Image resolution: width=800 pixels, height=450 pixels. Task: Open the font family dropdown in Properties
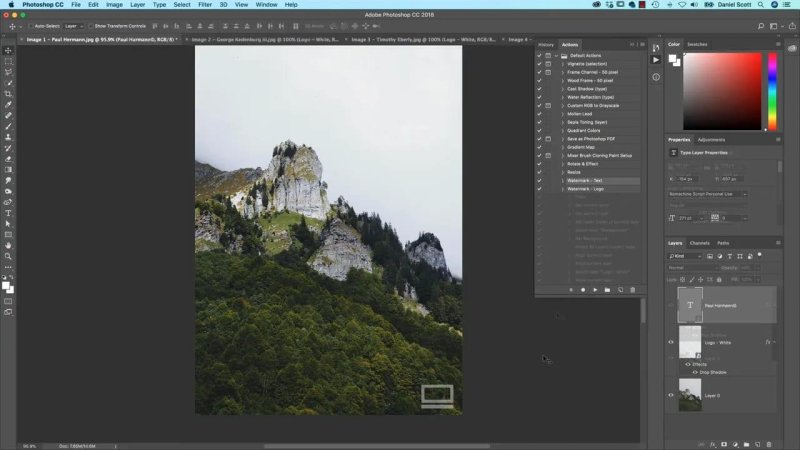(708, 194)
